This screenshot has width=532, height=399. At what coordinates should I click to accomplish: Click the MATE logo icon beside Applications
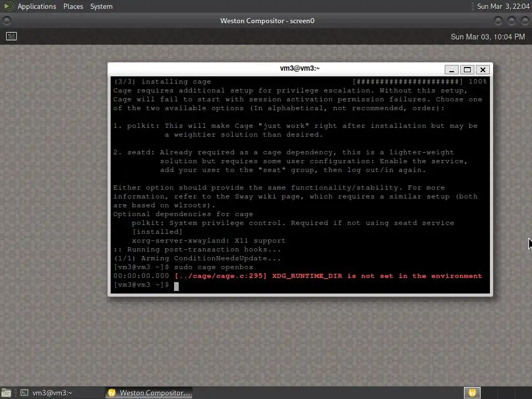point(8,6)
